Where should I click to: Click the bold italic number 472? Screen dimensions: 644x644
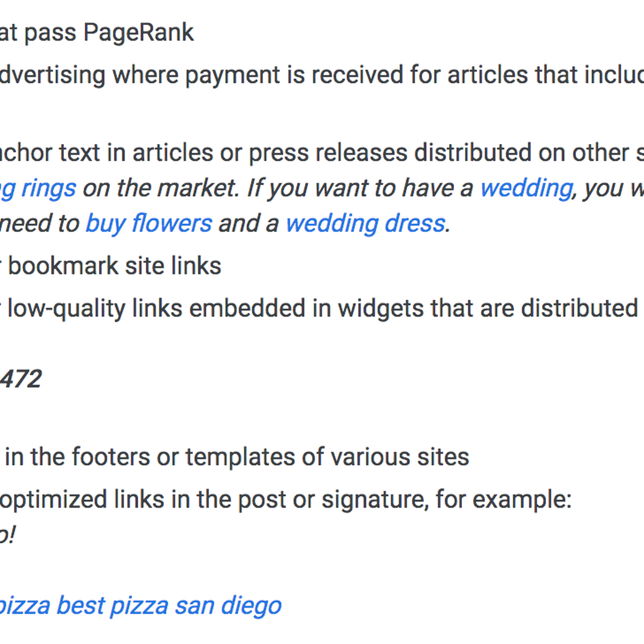20,379
